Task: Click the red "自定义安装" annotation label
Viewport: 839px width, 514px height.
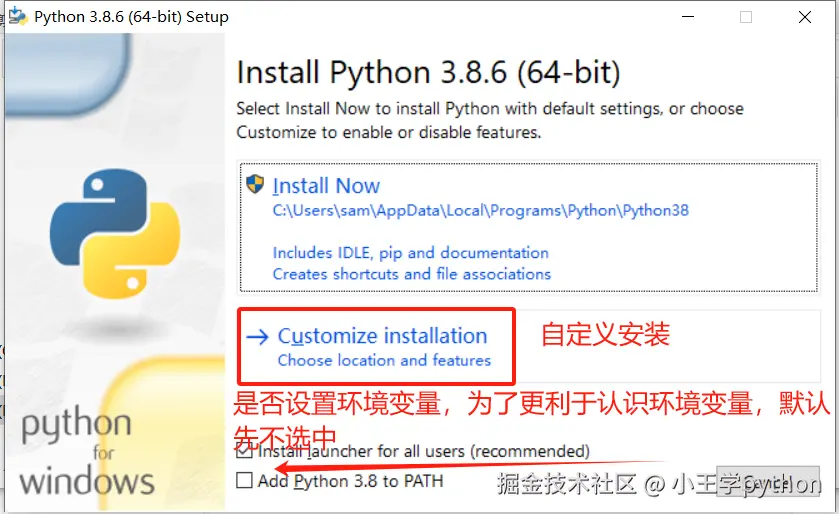Action: point(605,335)
